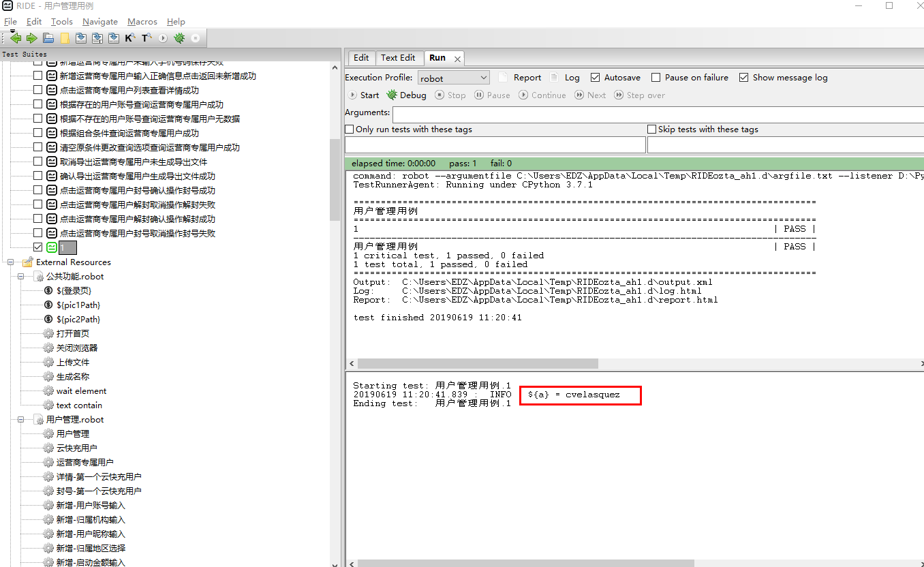924x567 pixels.
Task: Click tree panel scroll-up arrow
Action: (x=335, y=67)
